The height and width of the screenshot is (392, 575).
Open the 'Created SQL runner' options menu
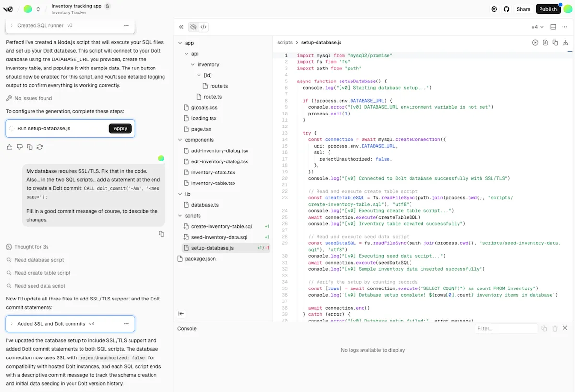click(127, 25)
